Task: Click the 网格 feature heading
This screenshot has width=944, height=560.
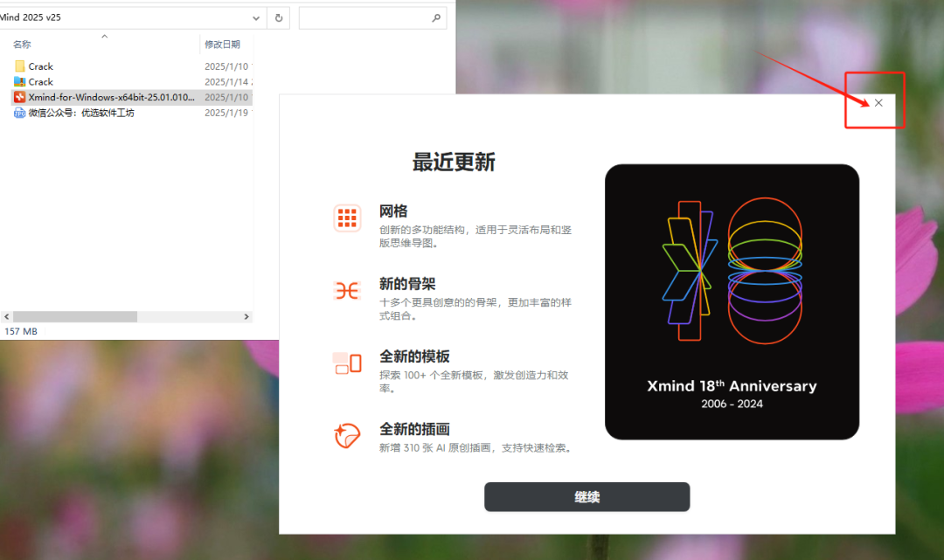Action: tap(393, 211)
